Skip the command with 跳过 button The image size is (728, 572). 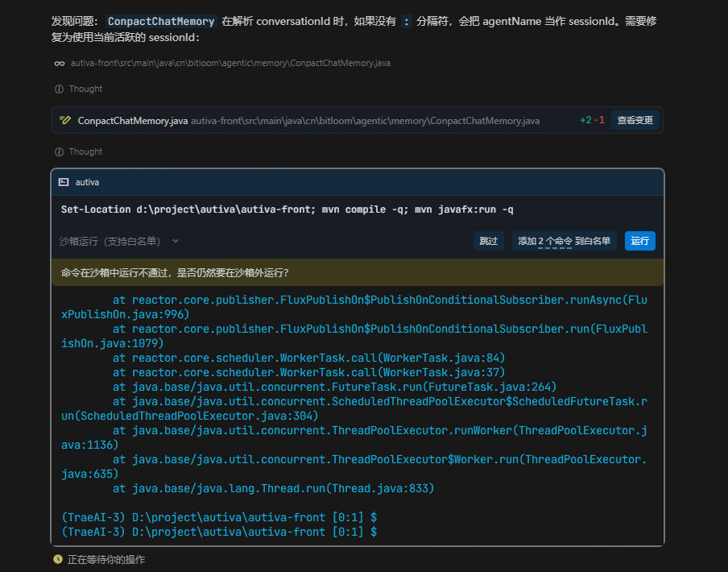[x=488, y=241]
